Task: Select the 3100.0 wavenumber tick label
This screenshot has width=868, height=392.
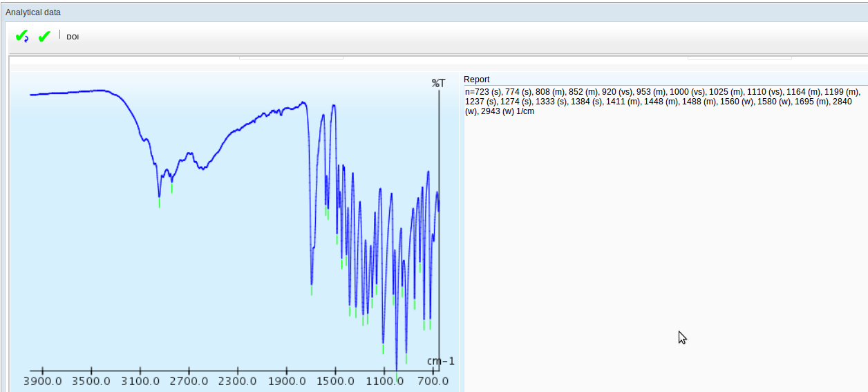Action: tap(140, 381)
